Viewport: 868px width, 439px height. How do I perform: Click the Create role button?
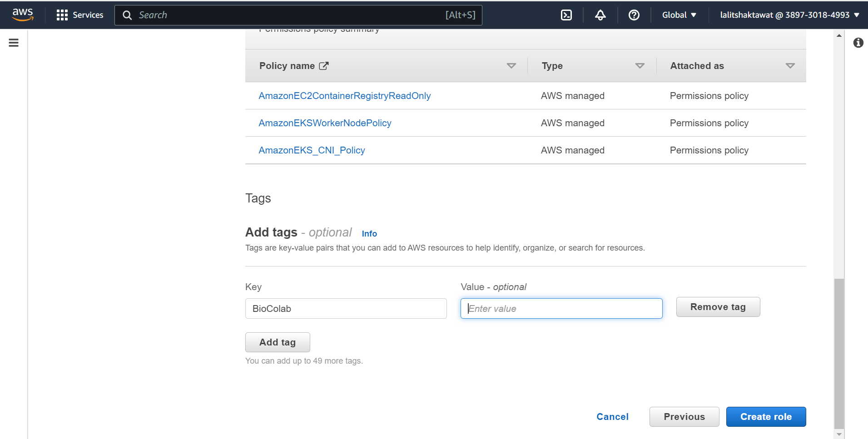(x=766, y=417)
